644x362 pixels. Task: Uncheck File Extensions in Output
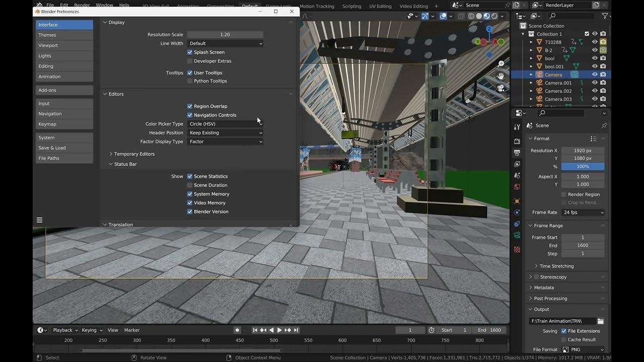pyautogui.click(x=564, y=331)
